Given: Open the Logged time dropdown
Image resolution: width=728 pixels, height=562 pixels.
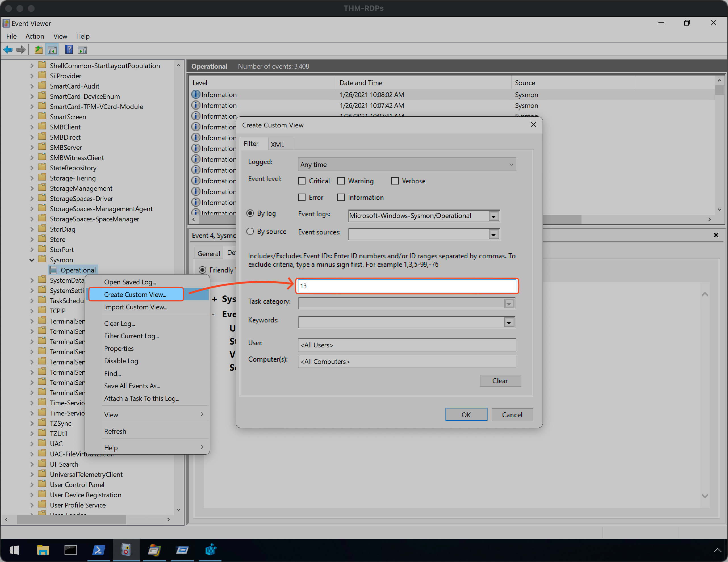Looking at the screenshot, I should 407,164.
